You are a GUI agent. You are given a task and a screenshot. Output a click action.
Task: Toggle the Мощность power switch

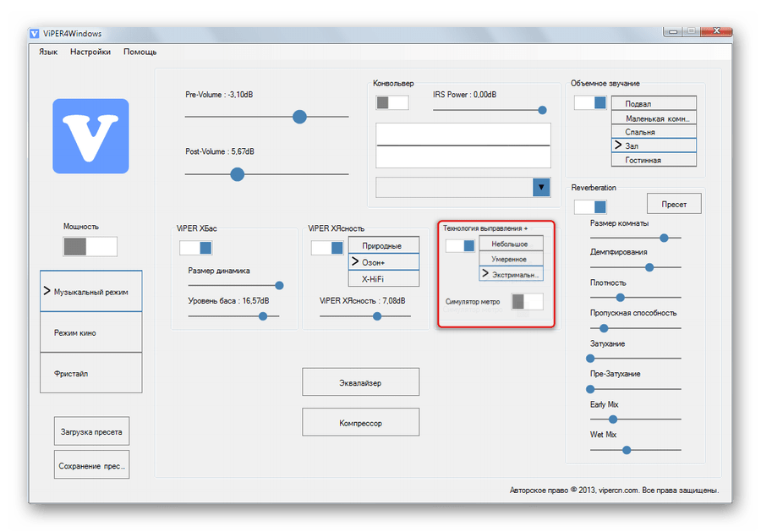click(x=90, y=246)
